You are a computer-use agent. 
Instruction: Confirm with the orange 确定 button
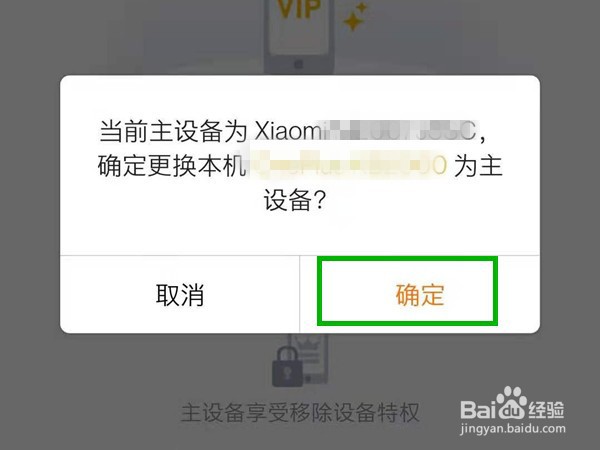(420, 294)
